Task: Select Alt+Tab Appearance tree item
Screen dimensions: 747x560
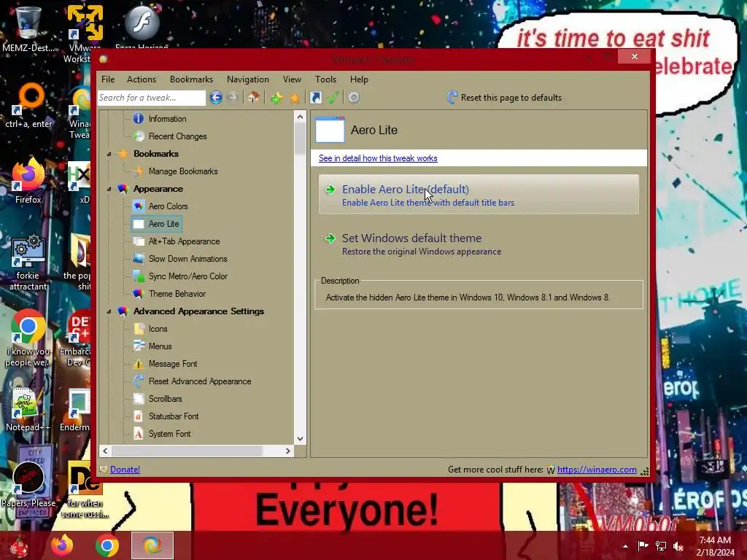Action: (184, 241)
